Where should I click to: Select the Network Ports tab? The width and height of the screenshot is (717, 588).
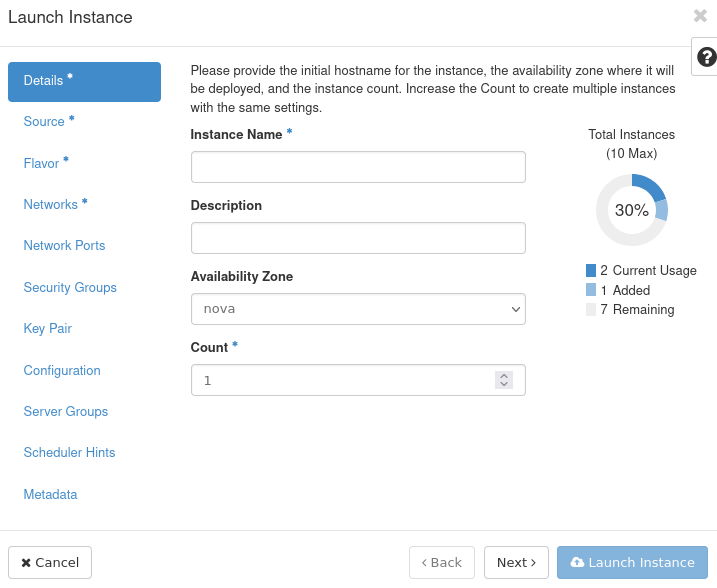click(x=64, y=246)
